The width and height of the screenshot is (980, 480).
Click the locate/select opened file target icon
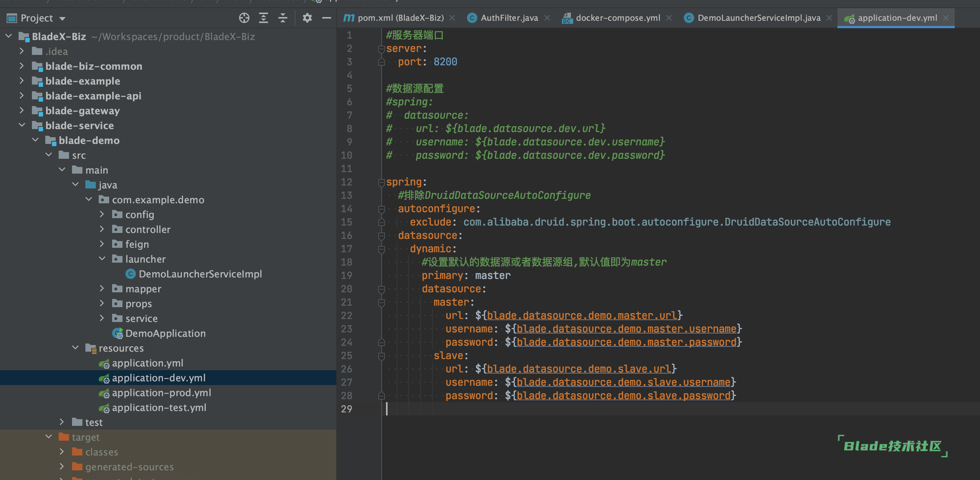point(244,18)
